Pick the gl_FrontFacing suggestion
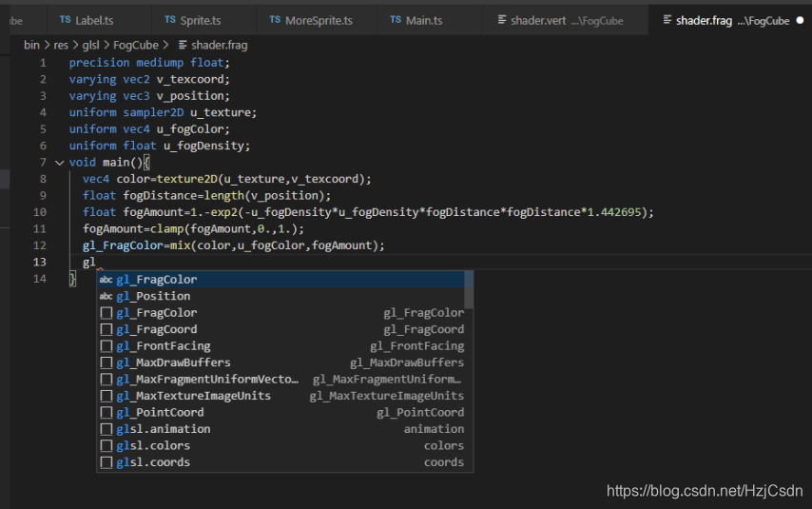Image resolution: width=812 pixels, height=509 pixels. [x=280, y=345]
